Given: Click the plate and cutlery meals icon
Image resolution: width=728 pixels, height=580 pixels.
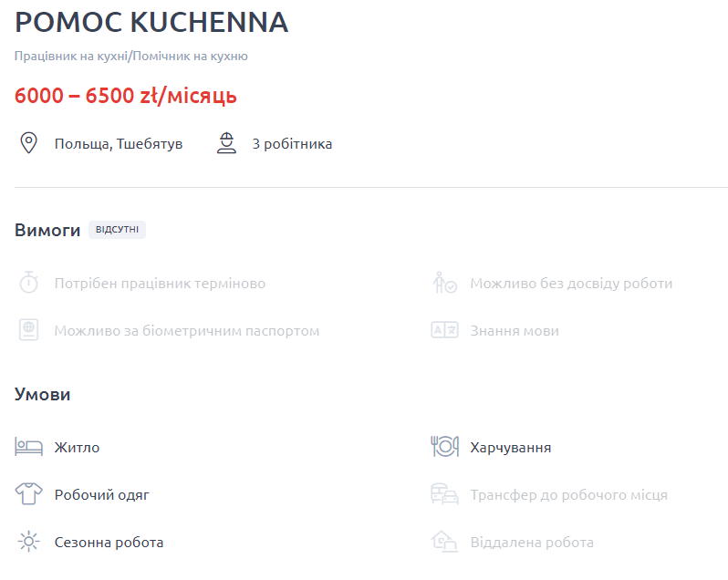Looking at the screenshot, I should pos(445,447).
